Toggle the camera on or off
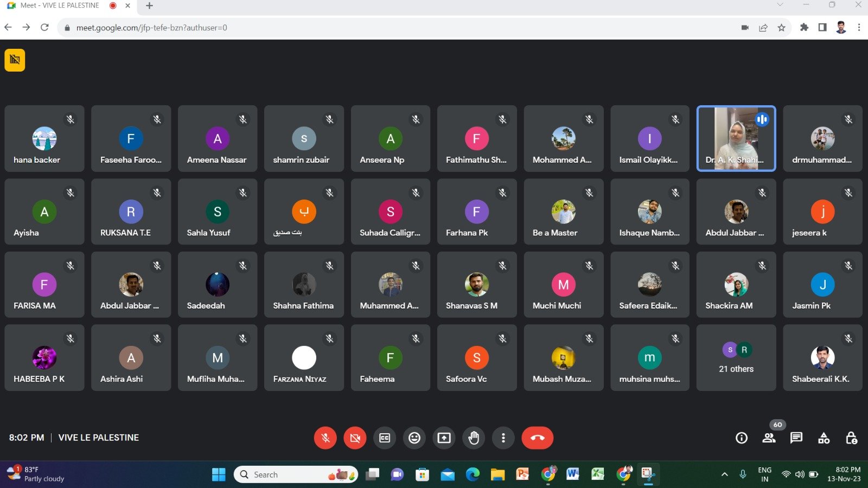Viewport: 868px width, 488px height. [355, 438]
